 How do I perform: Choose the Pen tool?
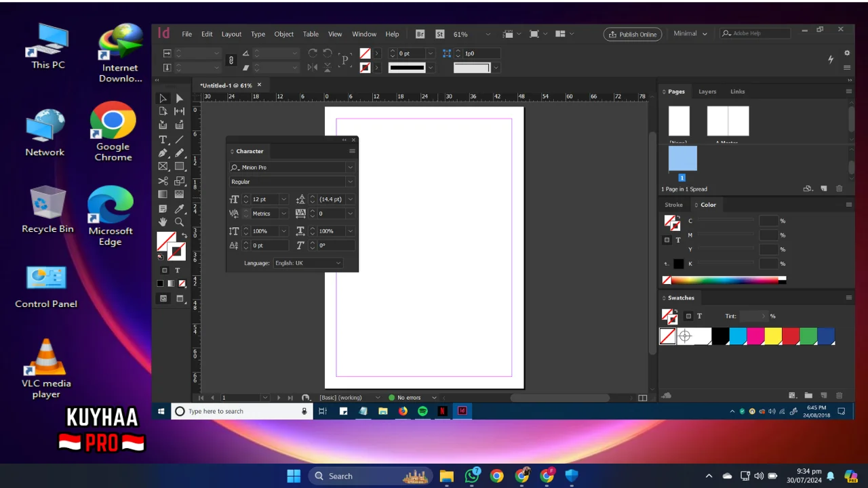click(163, 153)
